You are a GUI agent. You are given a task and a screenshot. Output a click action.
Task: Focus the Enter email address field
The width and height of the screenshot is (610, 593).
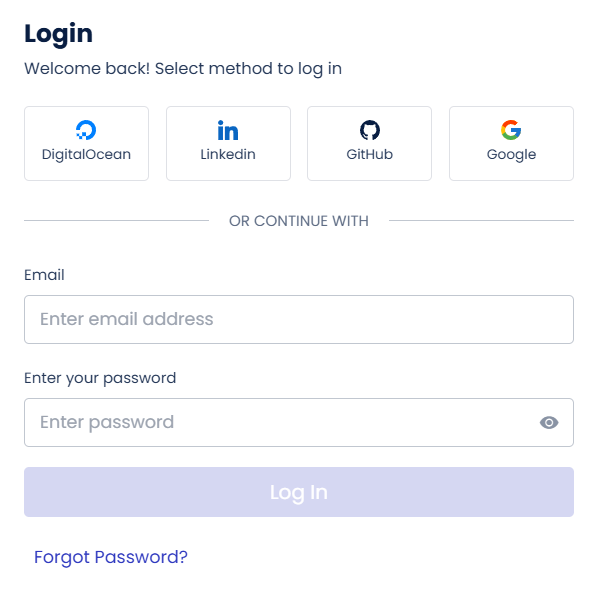pyautogui.click(x=298, y=320)
